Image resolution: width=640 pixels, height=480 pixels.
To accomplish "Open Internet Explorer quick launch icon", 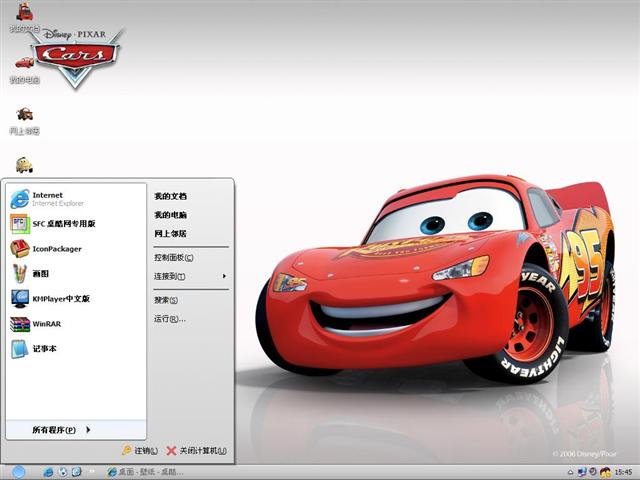I will pos(48,472).
